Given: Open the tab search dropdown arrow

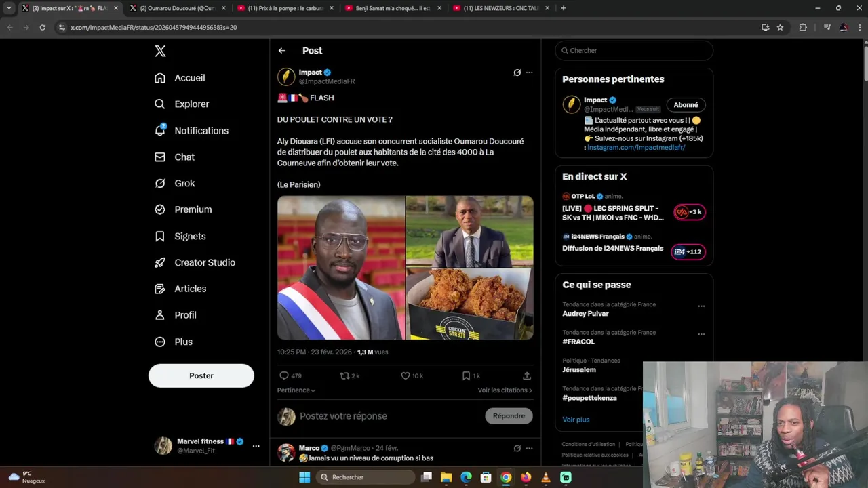Looking at the screenshot, I should pos(9,8).
